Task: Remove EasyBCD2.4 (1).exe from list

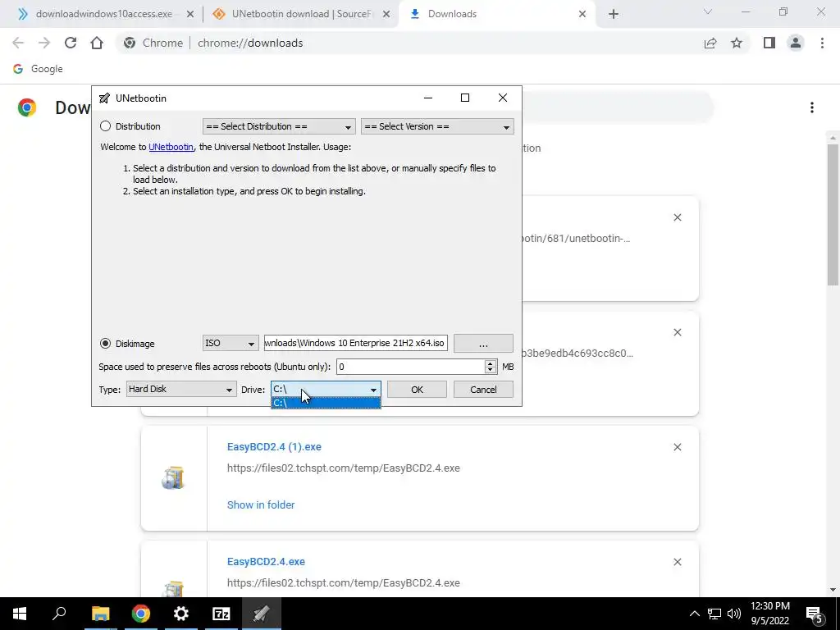Action: pyautogui.click(x=678, y=447)
